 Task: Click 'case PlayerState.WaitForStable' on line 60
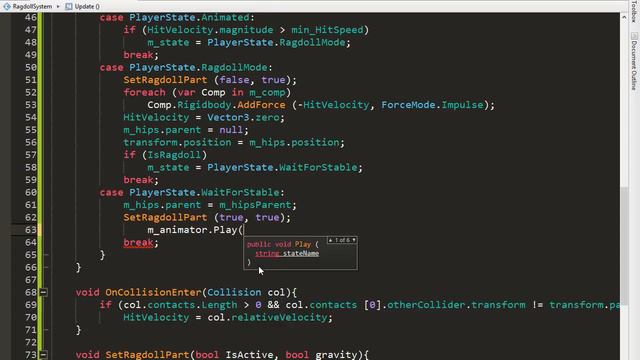189,192
